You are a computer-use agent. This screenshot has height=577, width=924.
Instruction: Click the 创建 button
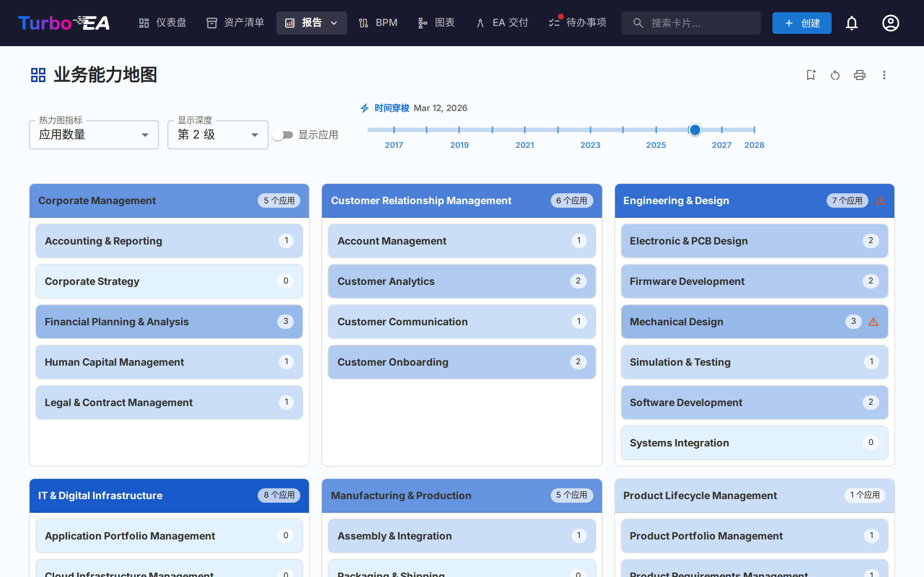(801, 23)
